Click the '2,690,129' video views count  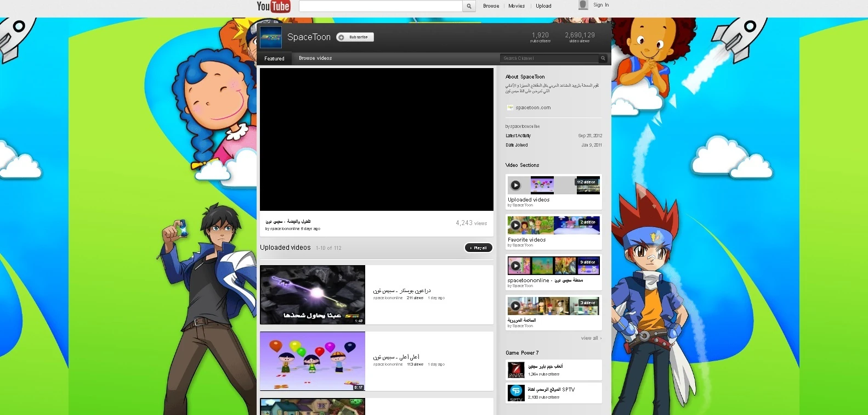coord(580,35)
